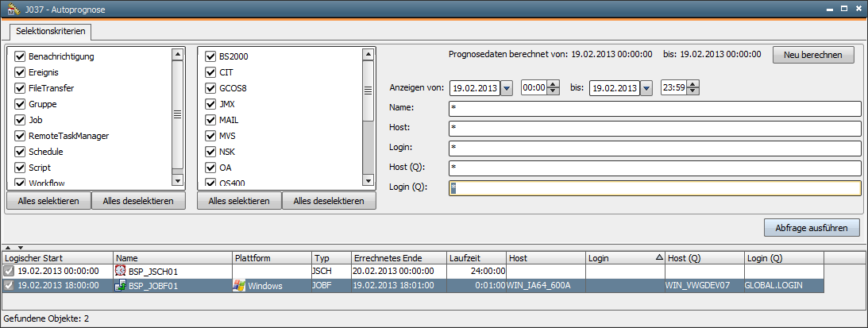This screenshot has width=868, height=328.
Task: Click the Login column sort arrow
Action: (x=660, y=258)
